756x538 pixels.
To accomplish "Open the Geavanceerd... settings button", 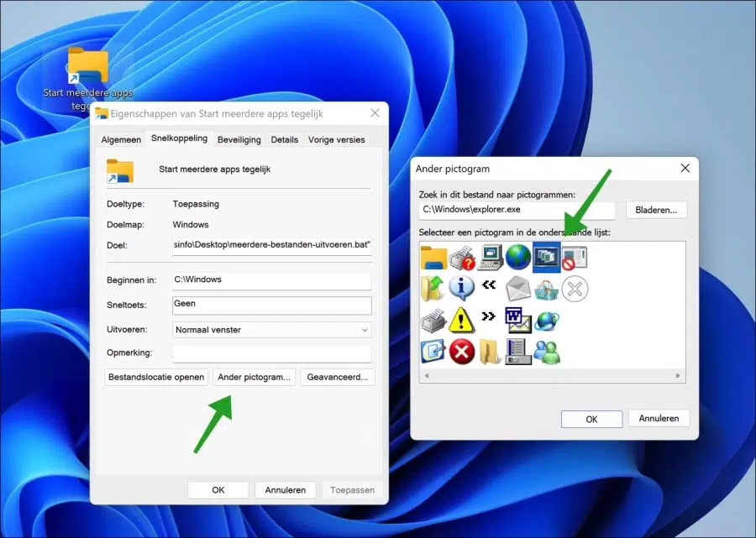I will pos(338,377).
